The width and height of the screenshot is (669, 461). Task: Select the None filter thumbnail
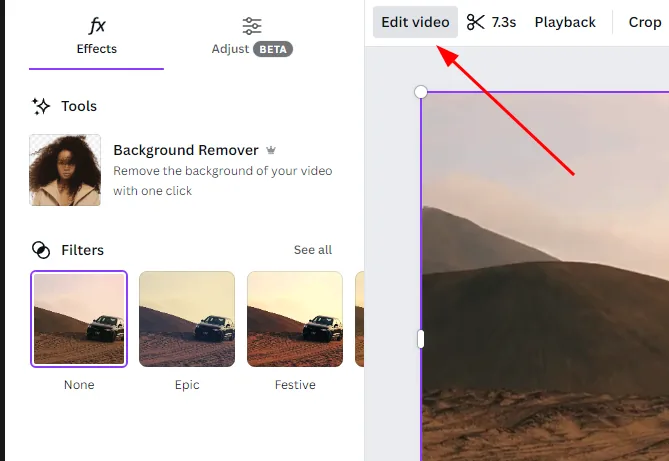coord(79,319)
